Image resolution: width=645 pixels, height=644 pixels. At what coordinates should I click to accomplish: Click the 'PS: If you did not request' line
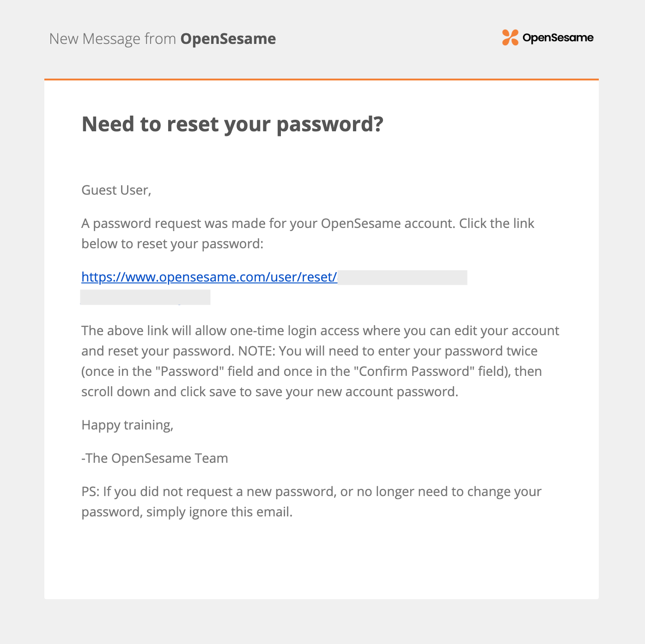tap(311, 492)
